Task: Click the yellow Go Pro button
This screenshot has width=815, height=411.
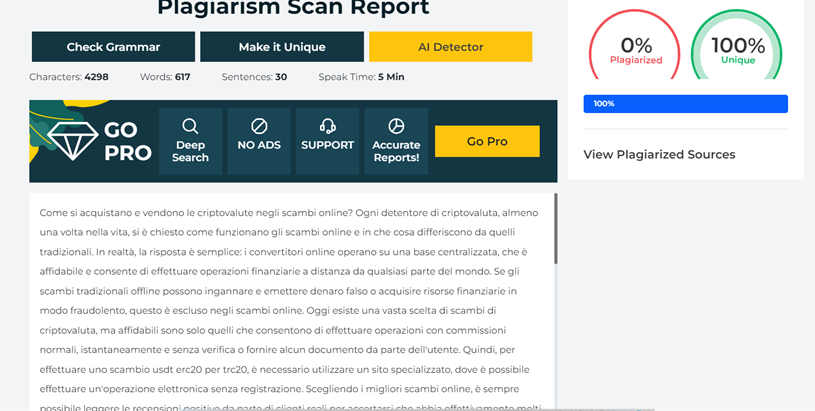Action: coord(487,142)
